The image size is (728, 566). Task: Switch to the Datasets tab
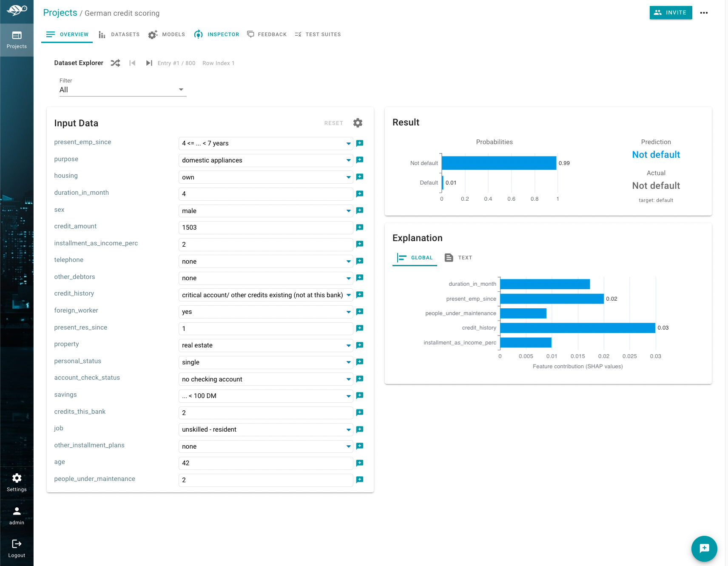click(x=119, y=34)
